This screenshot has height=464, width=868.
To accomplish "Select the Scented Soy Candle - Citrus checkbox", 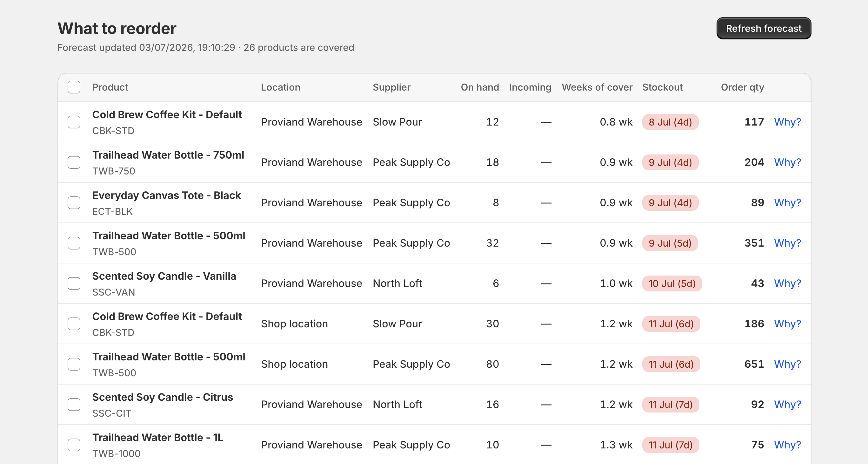I will coord(74,404).
